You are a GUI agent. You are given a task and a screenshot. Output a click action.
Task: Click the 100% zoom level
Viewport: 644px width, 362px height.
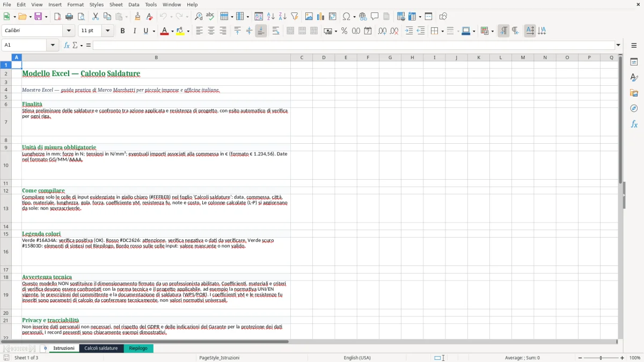coord(635,358)
